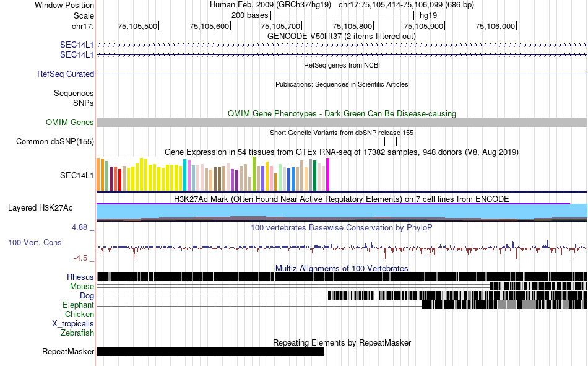Click the second SEC14L1 label in the GENCODE track
Screen dimensions: 588x366
click(77, 54)
